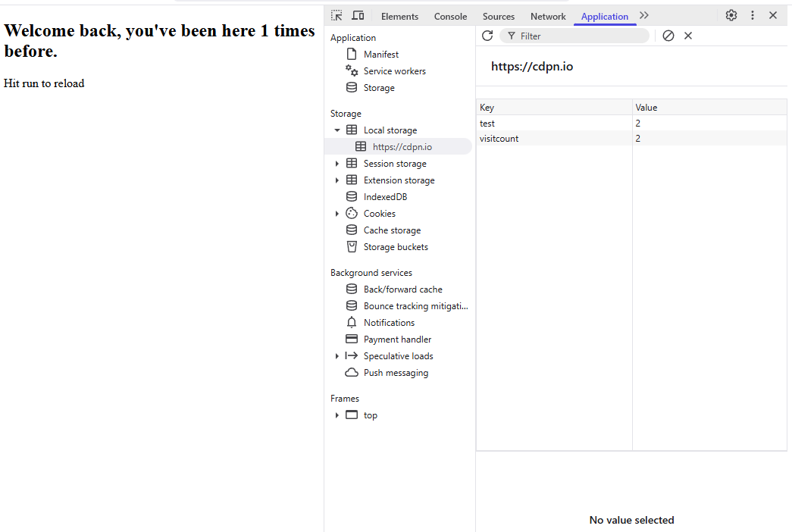This screenshot has width=792, height=532.
Task: Click the refresh storage icon
Action: pyautogui.click(x=487, y=36)
